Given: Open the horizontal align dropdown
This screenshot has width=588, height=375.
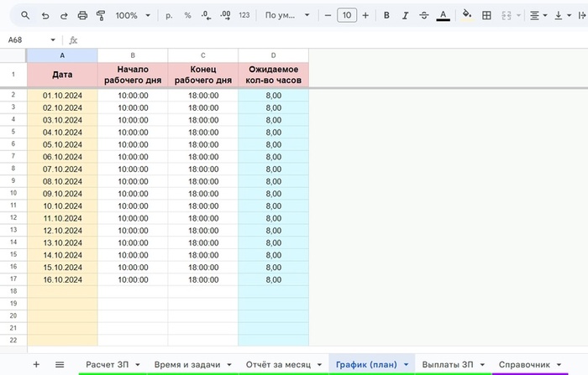Looking at the screenshot, I should pos(538,15).
